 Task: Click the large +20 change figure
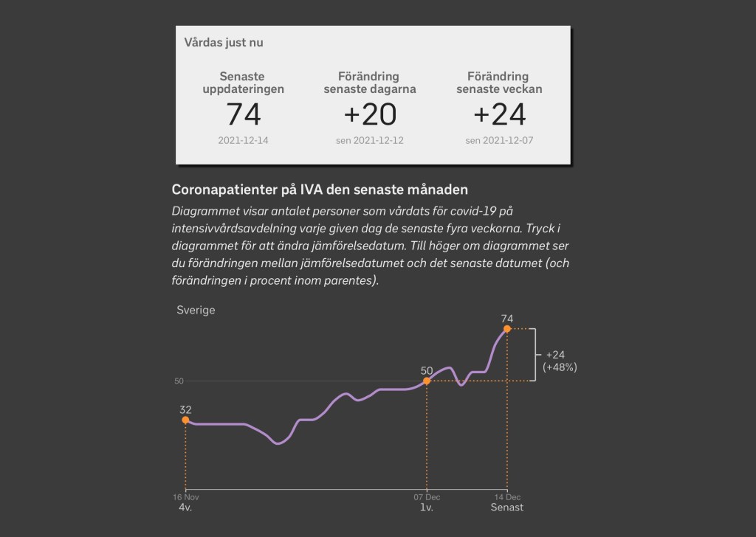pyautogui.click(x=370, y=115)
